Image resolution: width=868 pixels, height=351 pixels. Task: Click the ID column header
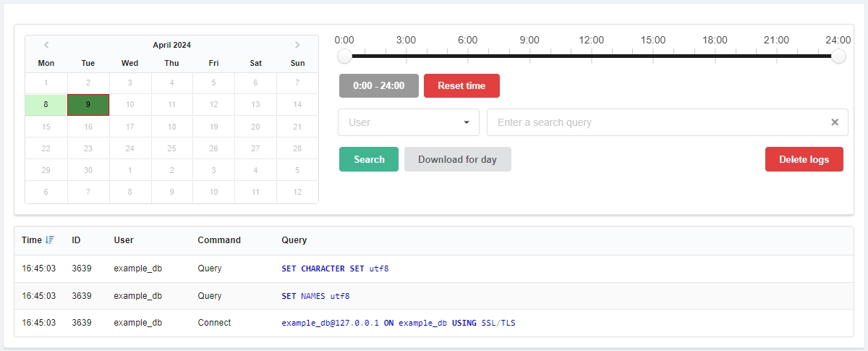click(x=76, y=240)
